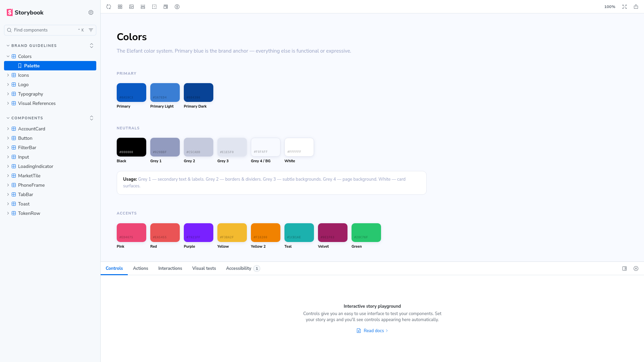Click the document icon beside Read docs

click(x=359, y=331)
